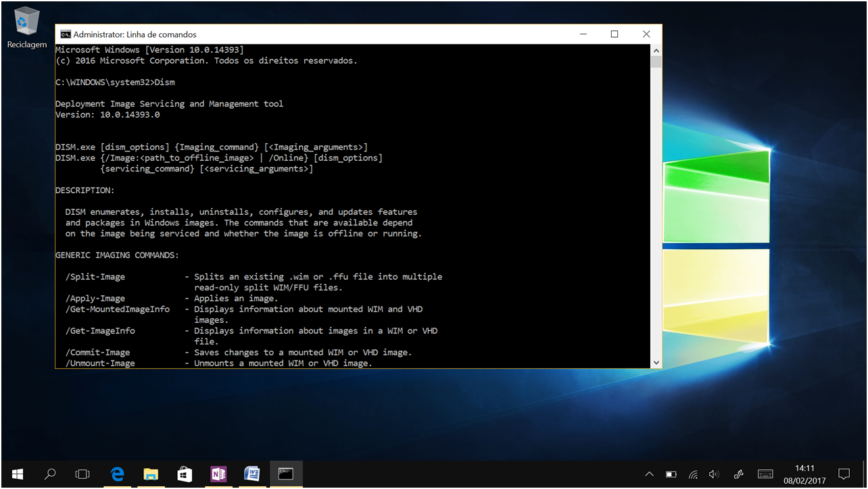
Task: Open Wi-Fi network flyout in tray
Action: point(693,474)
